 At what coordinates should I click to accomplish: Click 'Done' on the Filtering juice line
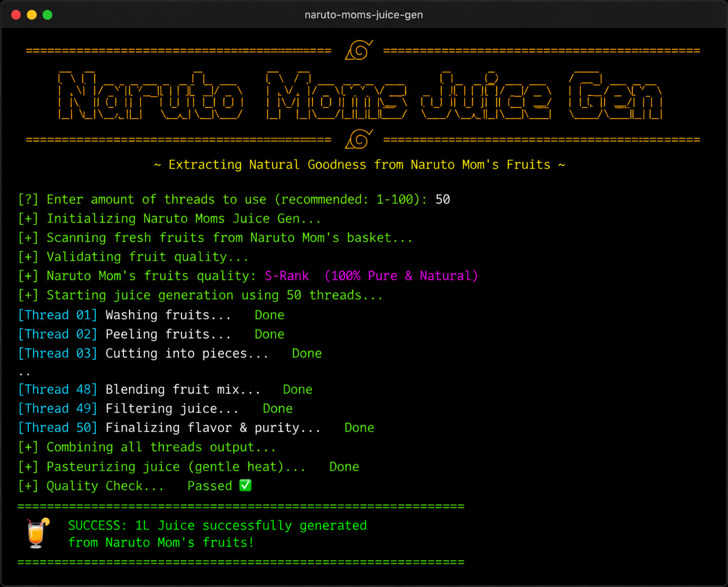pyautogui.click(x=278, y=409)
